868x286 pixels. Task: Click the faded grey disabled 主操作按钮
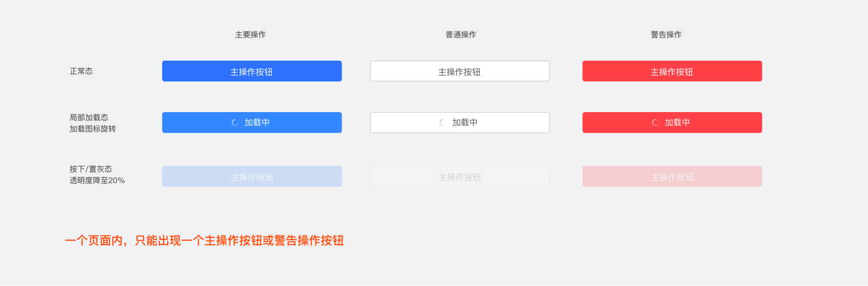pyautogui.click(x=460, y=177)
